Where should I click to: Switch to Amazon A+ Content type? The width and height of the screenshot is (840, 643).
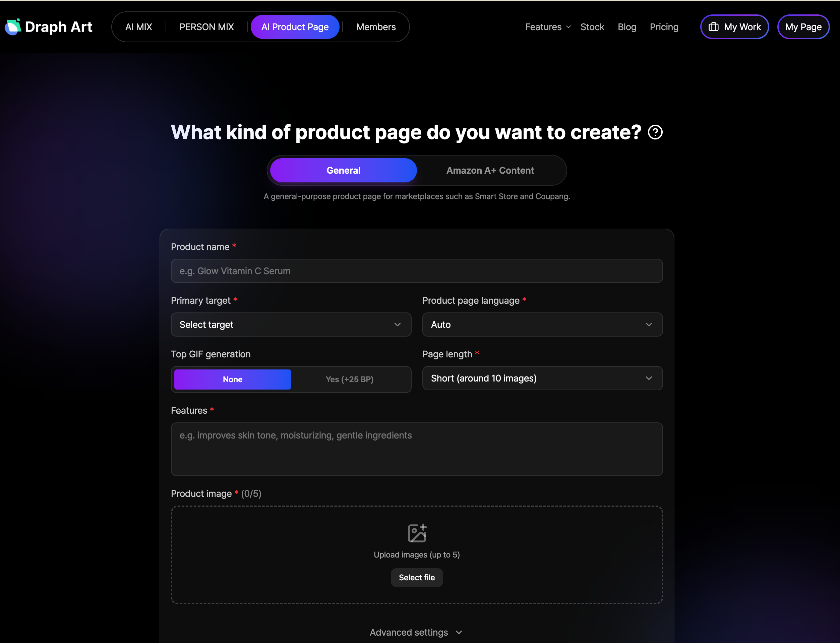(490, 170)
